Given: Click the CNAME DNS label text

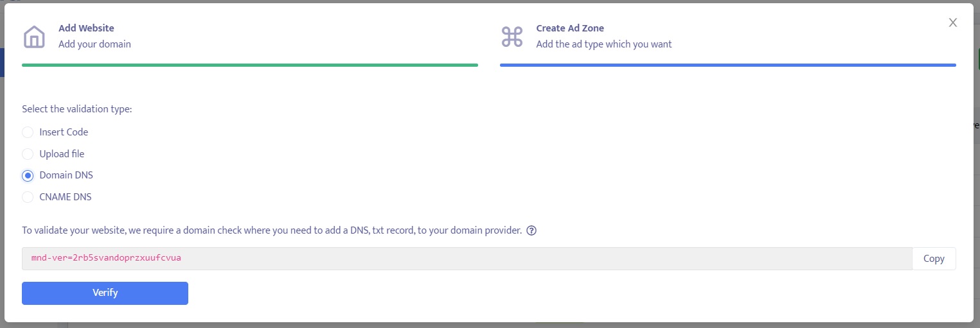Looking at the screenshot, I should [x=66, y=197].
